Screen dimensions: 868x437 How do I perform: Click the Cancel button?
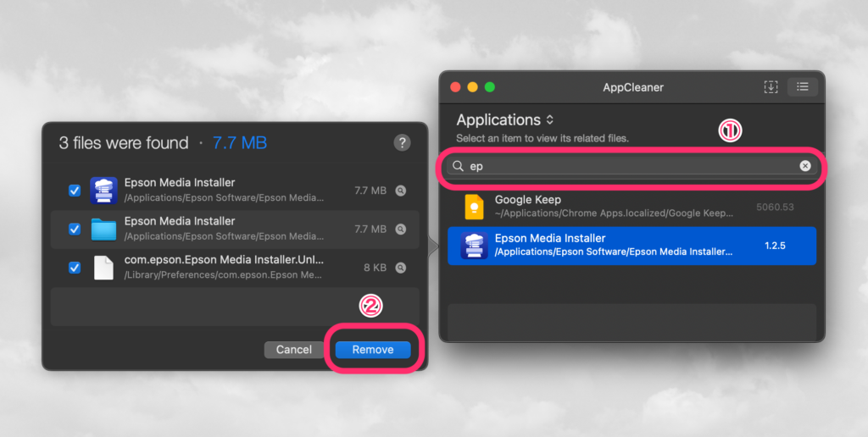(x=294, y=350)
